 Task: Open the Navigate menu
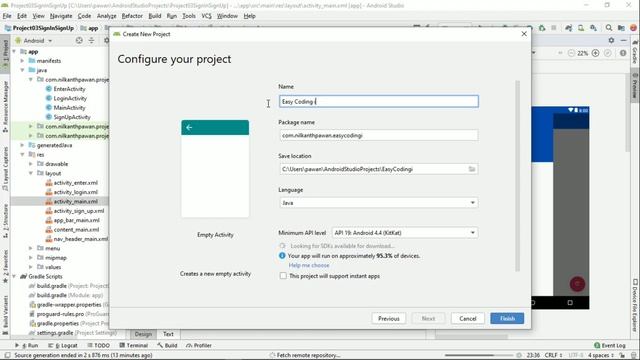pyautogui.click(x=61, y=16)
